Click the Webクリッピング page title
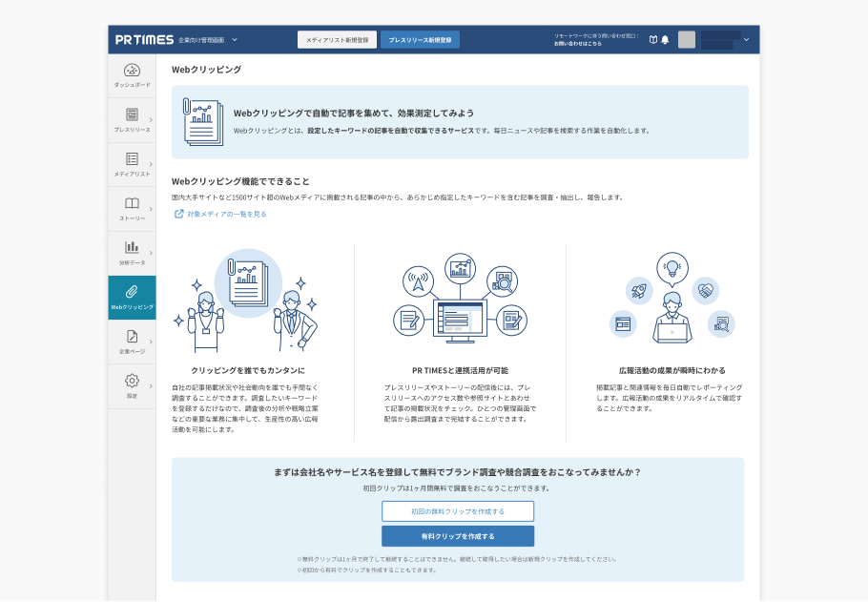This screenshot has height=602, width=868. click(x=206, y=70)
